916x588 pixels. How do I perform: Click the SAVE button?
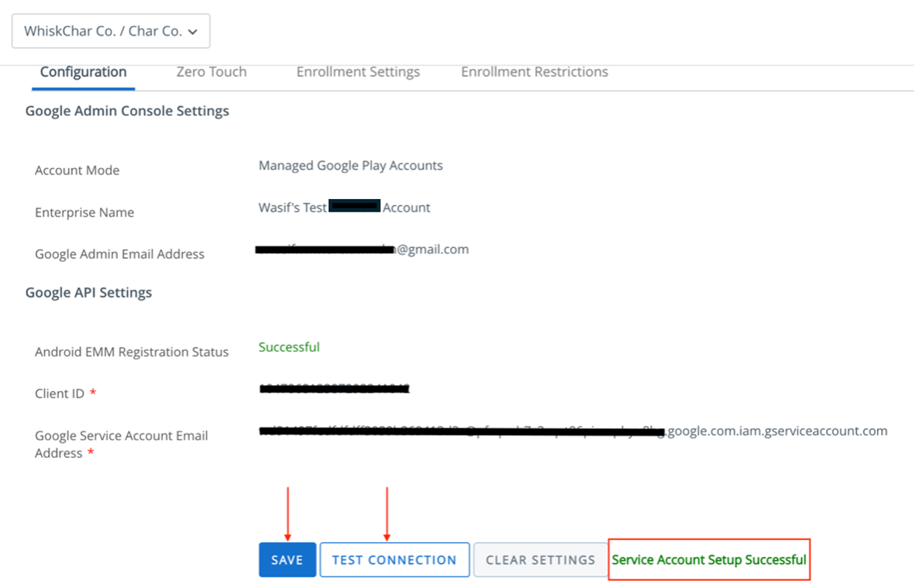[x=287, y=559]
